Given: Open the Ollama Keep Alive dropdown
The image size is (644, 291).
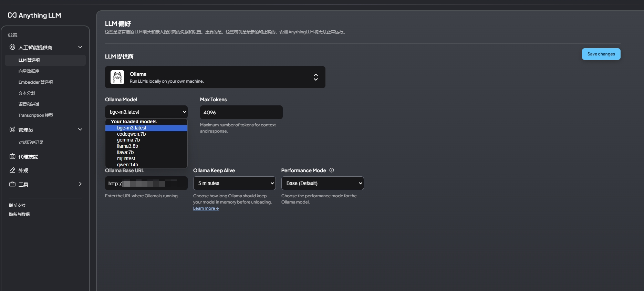Looking at the screenshot, I should 234,183.
